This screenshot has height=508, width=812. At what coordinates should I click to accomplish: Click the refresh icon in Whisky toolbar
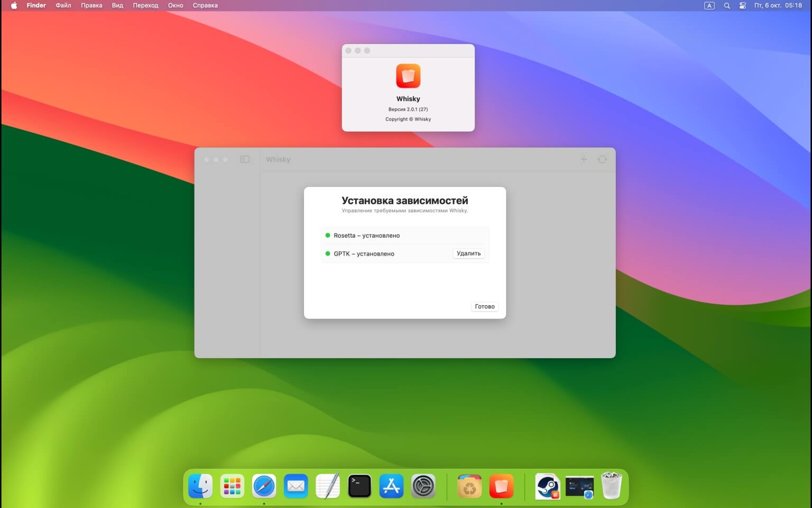(x=602, y=159)
